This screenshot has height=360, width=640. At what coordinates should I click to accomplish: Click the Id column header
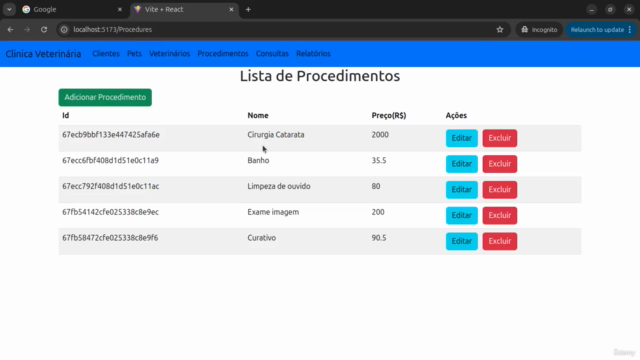click(x=66, y=116)
